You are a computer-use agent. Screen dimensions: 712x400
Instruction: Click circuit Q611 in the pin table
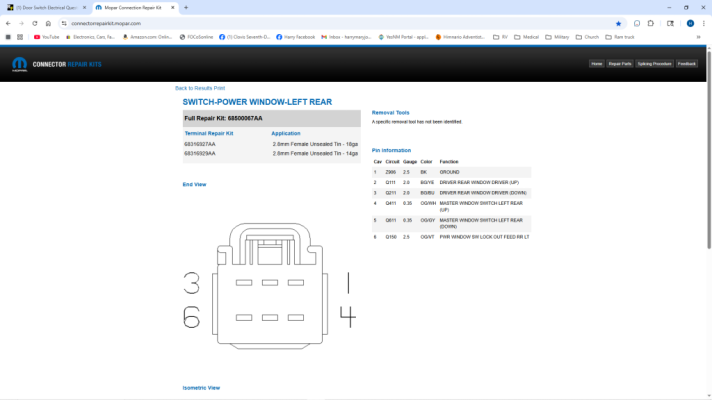point(391,220)
